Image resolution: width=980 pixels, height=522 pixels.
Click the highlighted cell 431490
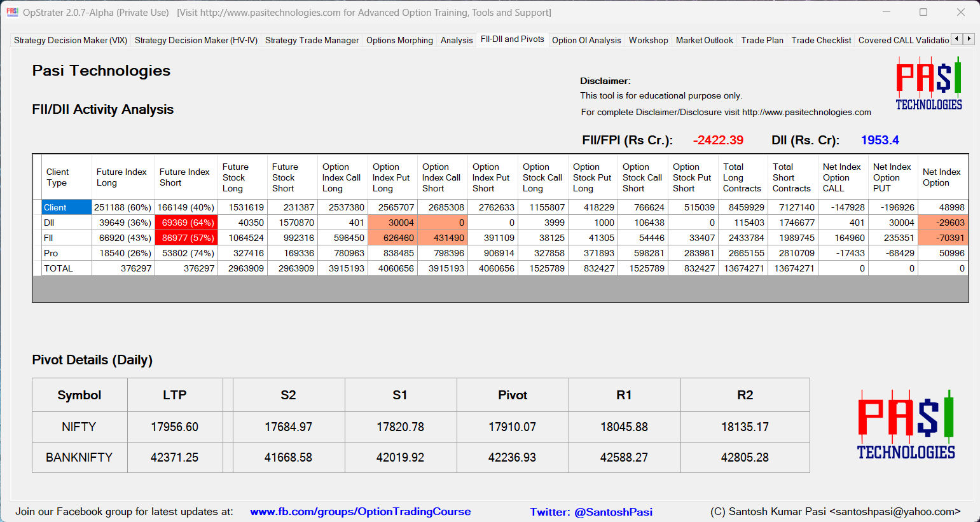[443, 238]
